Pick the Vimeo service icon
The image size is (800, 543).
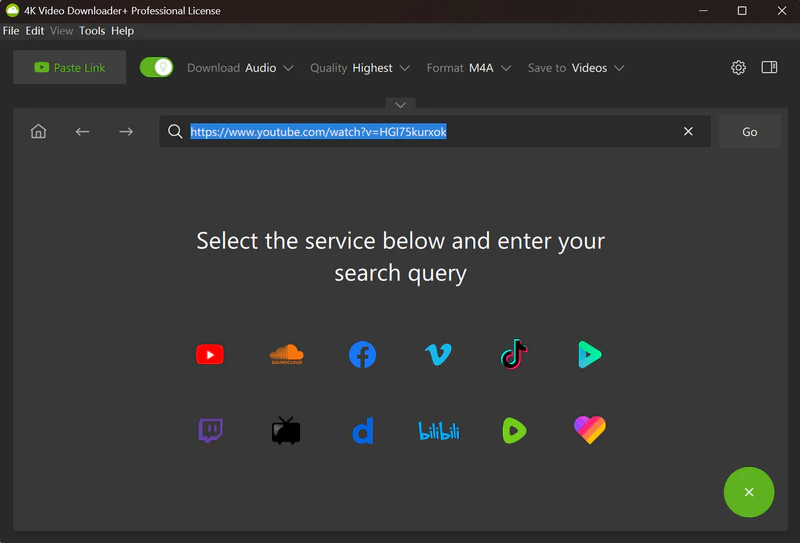tap(438, 354)
